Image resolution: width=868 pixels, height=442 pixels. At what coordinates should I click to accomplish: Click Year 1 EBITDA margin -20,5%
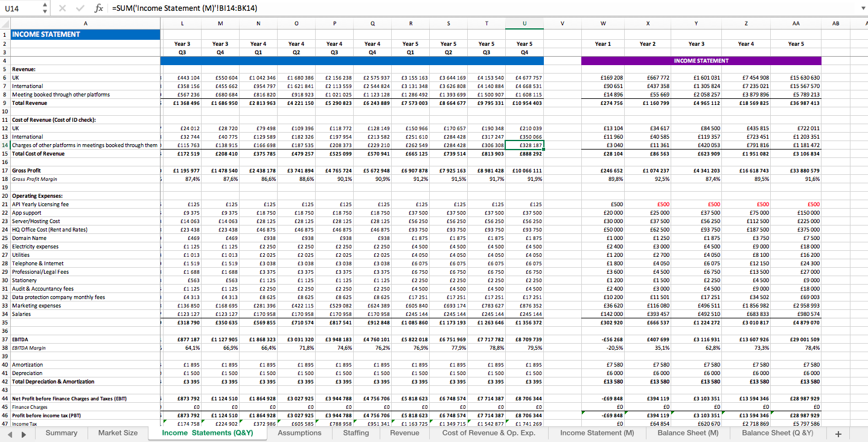click(603, 347)
